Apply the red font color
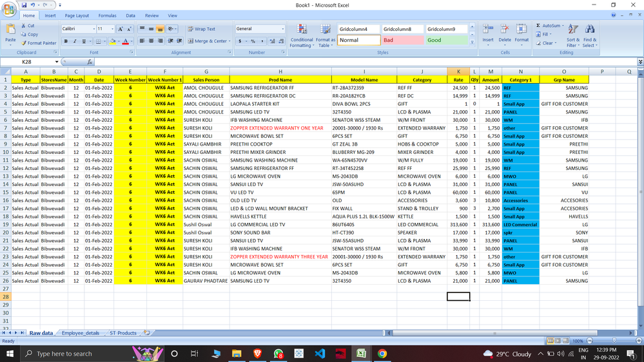 [x=126, y=41]
